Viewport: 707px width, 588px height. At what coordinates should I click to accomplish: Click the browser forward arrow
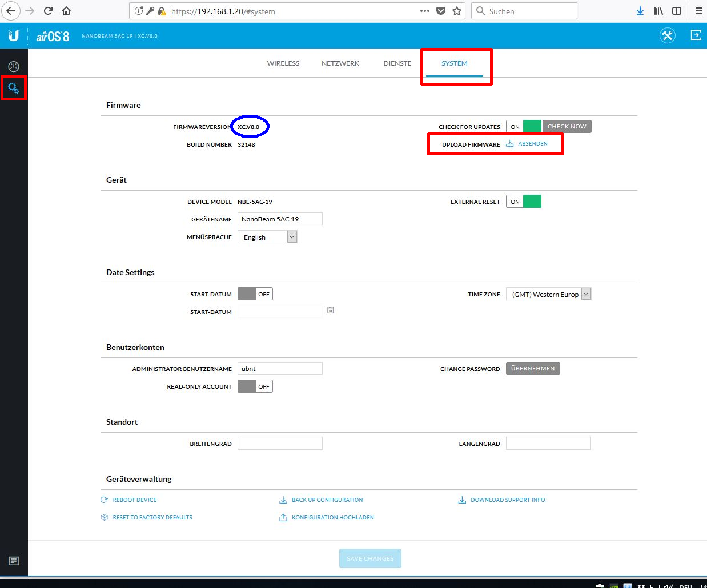30,11
